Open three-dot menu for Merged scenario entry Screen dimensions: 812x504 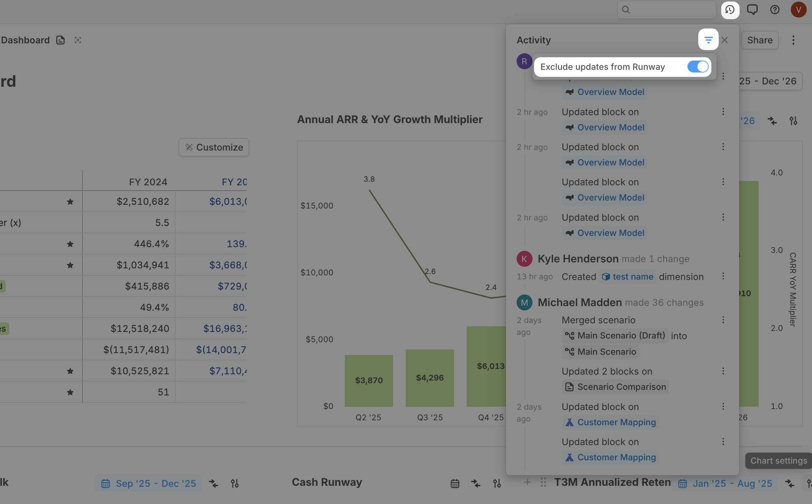[x=723, y=320]
